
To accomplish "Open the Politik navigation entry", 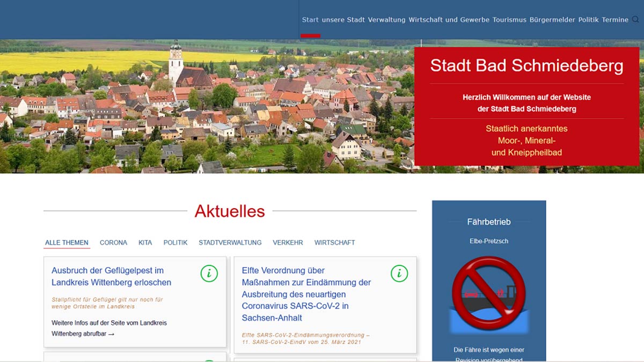I will [x=588, y=19].
